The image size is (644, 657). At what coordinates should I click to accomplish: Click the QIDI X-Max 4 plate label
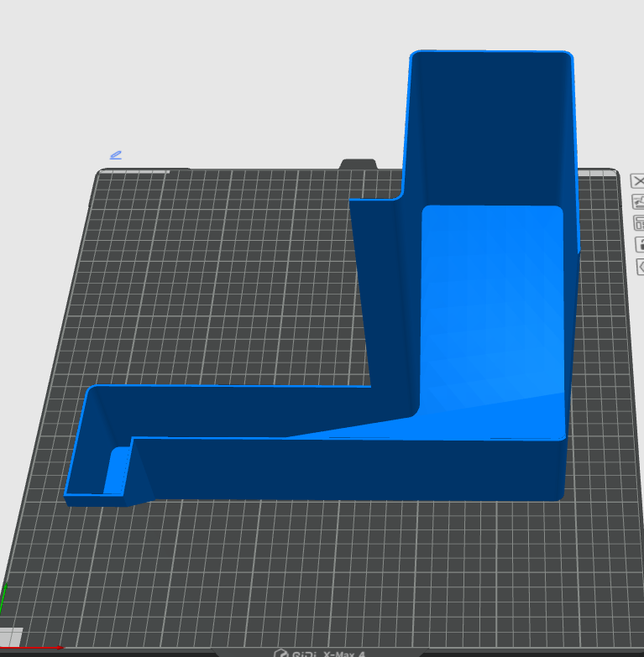tap(319, 653)
